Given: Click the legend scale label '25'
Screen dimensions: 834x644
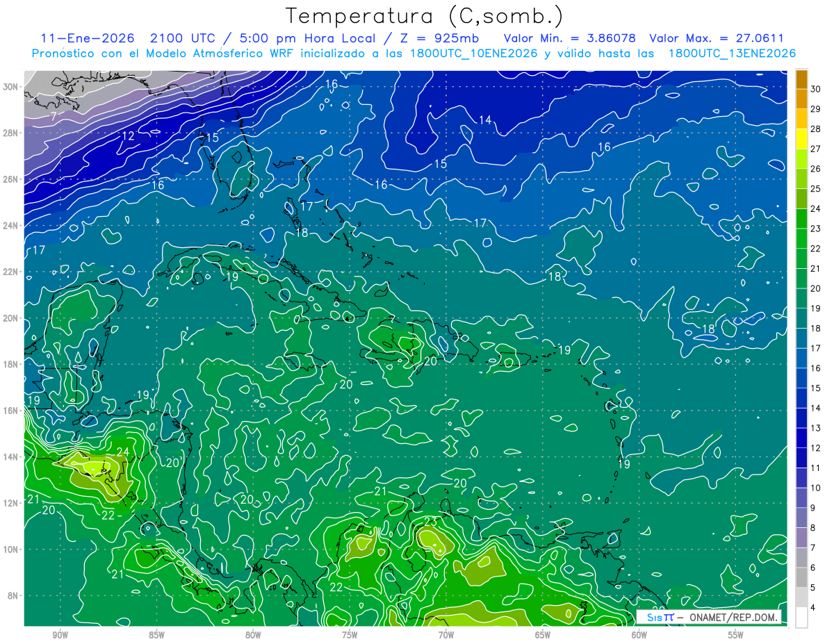Looking at the screenshot, I should point(816,188).
